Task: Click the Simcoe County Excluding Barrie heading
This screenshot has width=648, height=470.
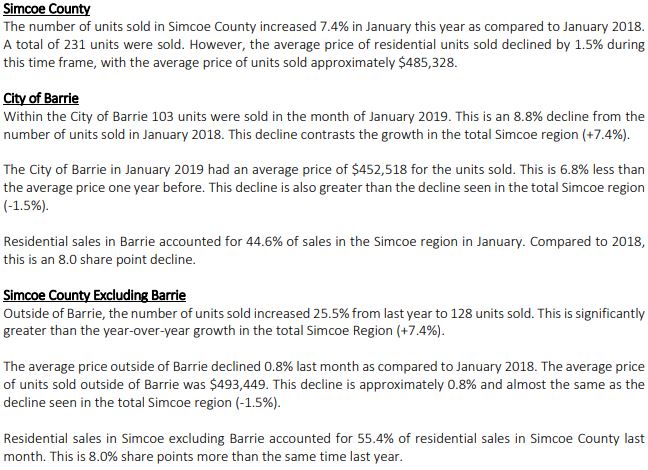Action: pyautogui.click(x=95, y=296)
